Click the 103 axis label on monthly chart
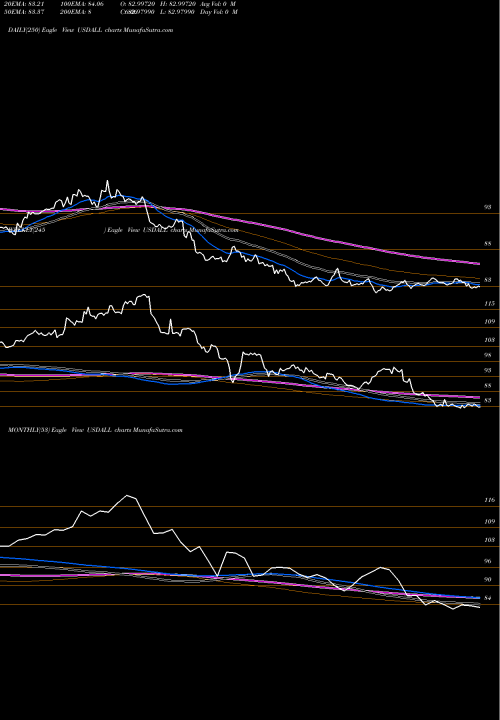500x720 pixels. (489, 540)
